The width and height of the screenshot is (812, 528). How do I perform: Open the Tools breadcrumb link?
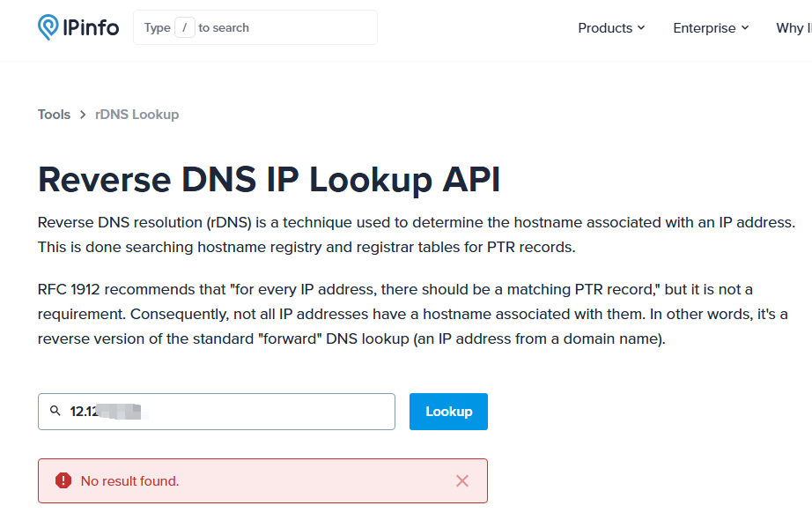(x=54, y=115)
